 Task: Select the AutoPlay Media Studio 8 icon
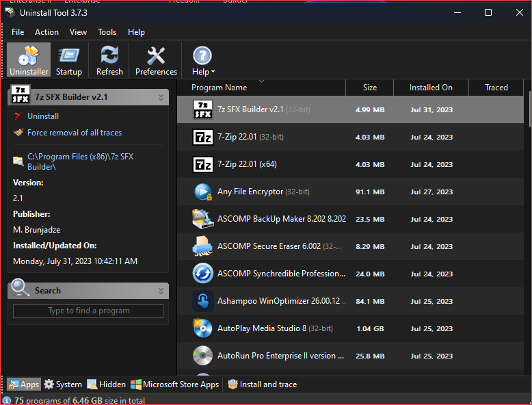pyautogui.click(x=203, y=328)
